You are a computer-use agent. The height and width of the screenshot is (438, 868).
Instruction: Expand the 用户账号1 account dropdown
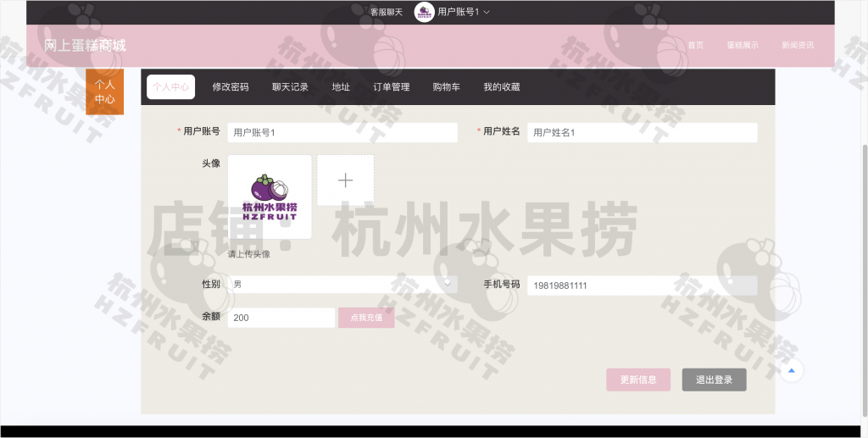coord(464,12)
